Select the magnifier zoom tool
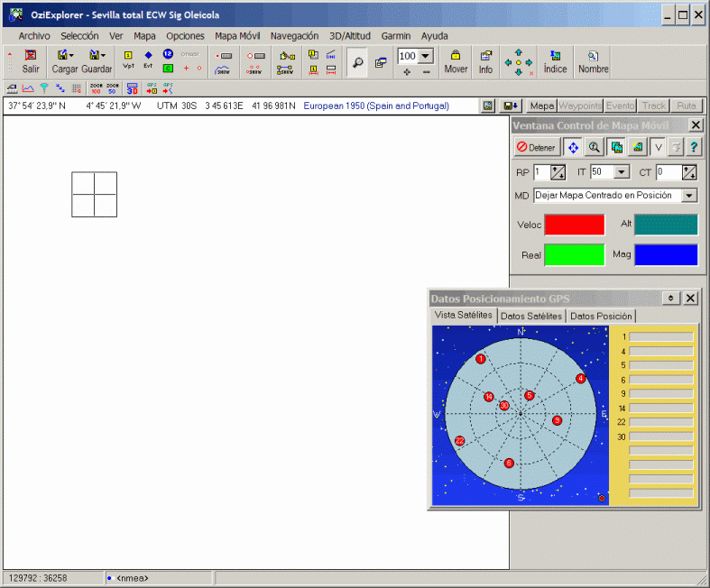Screen dimensions: 710x588 point(357,62)
